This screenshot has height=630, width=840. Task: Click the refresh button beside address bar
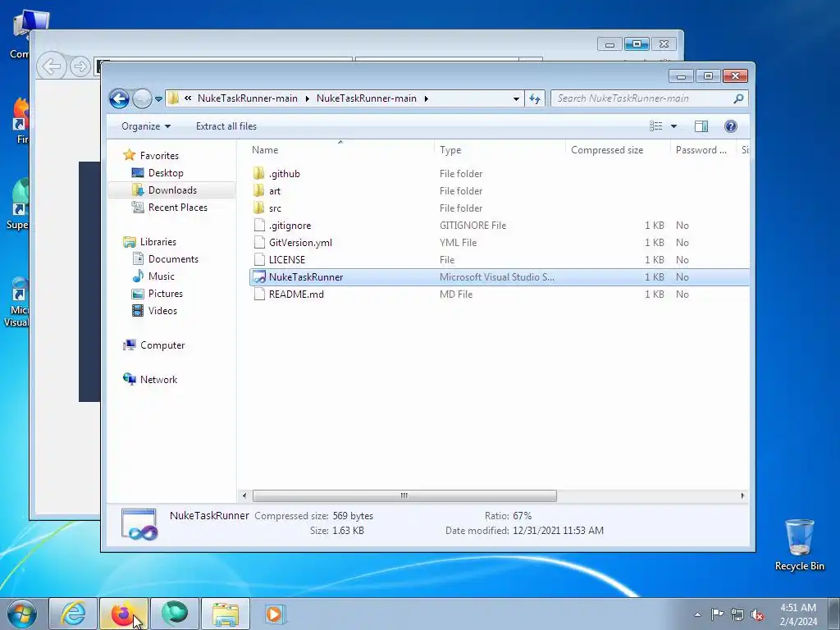coord(535,98)
